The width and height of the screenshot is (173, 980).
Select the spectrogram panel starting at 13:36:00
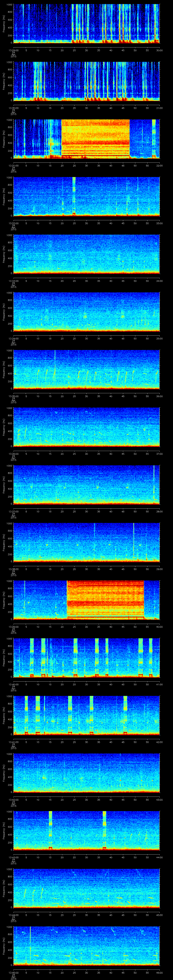pyautogui.click(x=87, y=427)
